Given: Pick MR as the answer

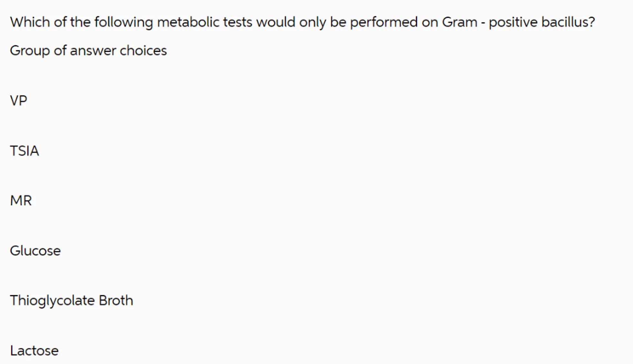Looking at the screenshot, I should 21,201.
